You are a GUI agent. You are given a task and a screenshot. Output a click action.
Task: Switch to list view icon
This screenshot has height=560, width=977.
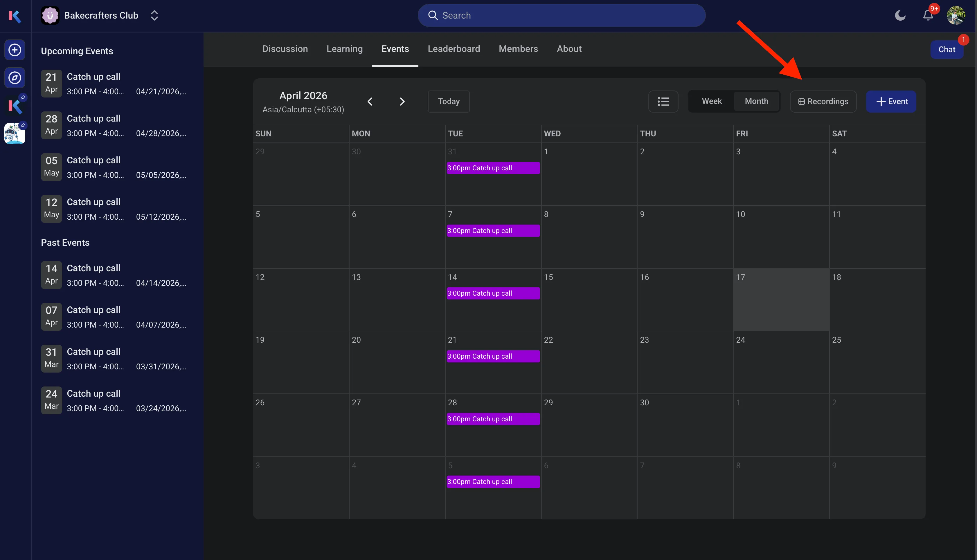(663, 102)
